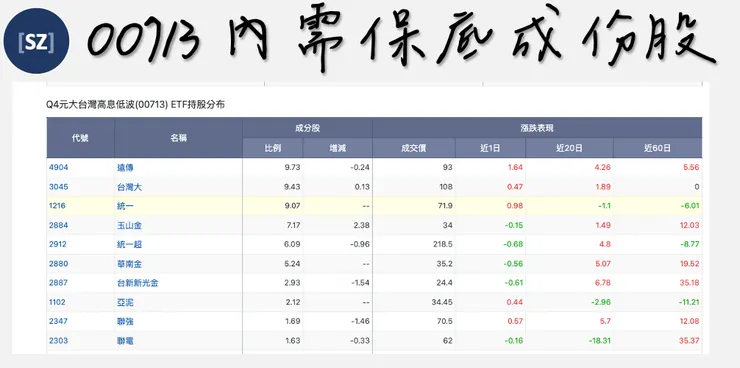Click the 近1日 column header
740x368 pixels.
click(x=490, y=148)
